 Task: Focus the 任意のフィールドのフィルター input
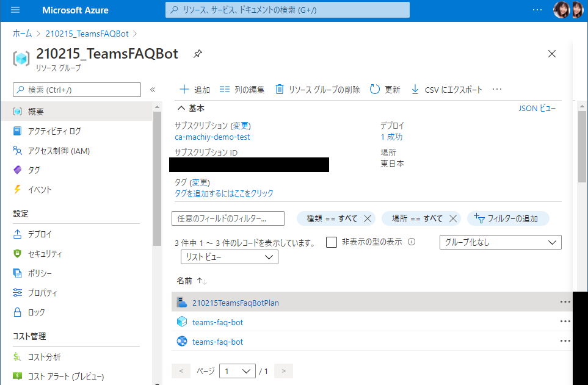[228, 218]
